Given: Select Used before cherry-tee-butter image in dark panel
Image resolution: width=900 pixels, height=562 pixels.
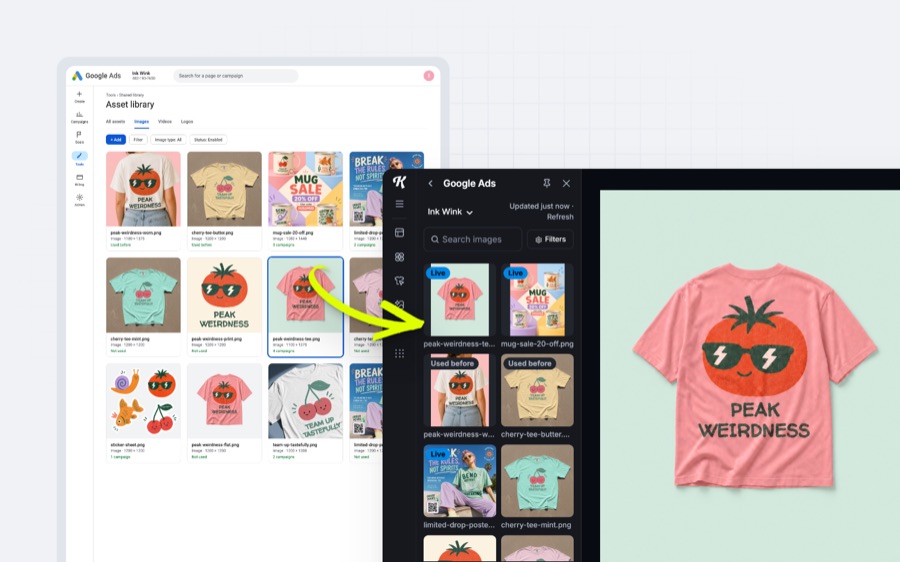Looking at the screenshot, I should pos(537,390).
